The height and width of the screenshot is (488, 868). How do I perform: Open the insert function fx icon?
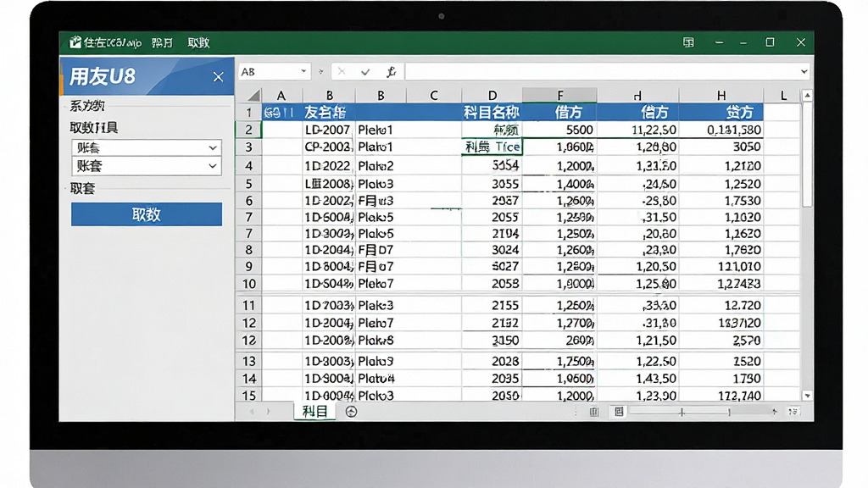(x=391, y=71)
